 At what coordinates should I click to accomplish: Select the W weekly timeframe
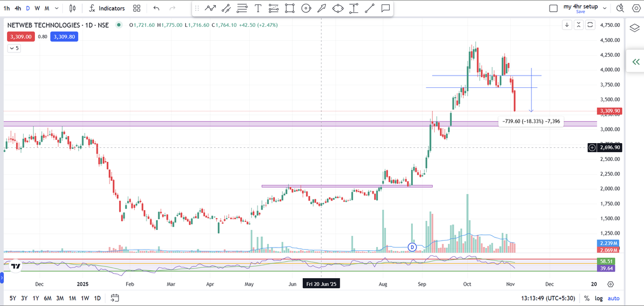[37, 9]
